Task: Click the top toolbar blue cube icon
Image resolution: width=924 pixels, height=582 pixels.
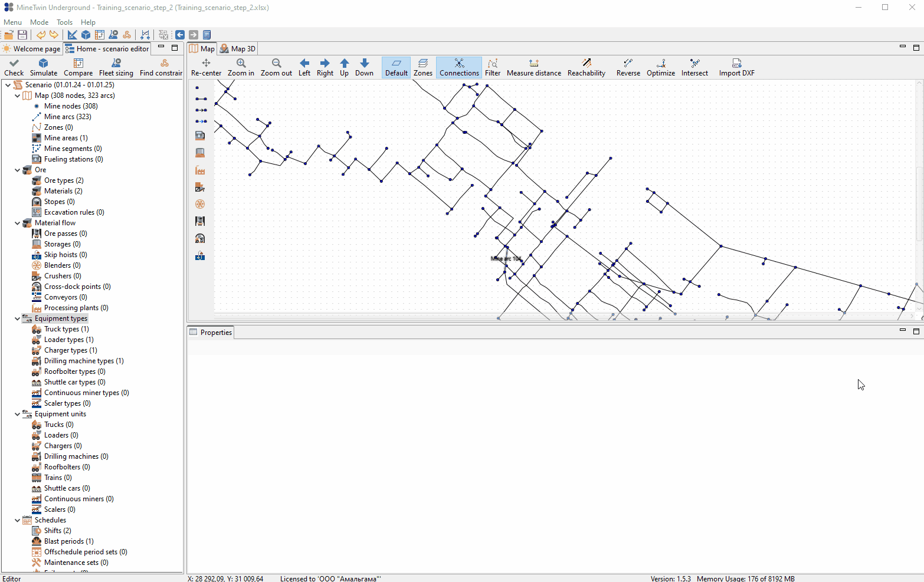Action: pos(86,35)
